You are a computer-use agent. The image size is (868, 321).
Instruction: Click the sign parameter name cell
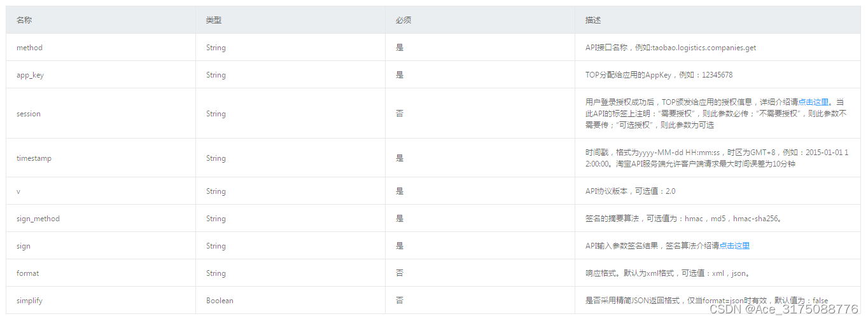(23, 246)
